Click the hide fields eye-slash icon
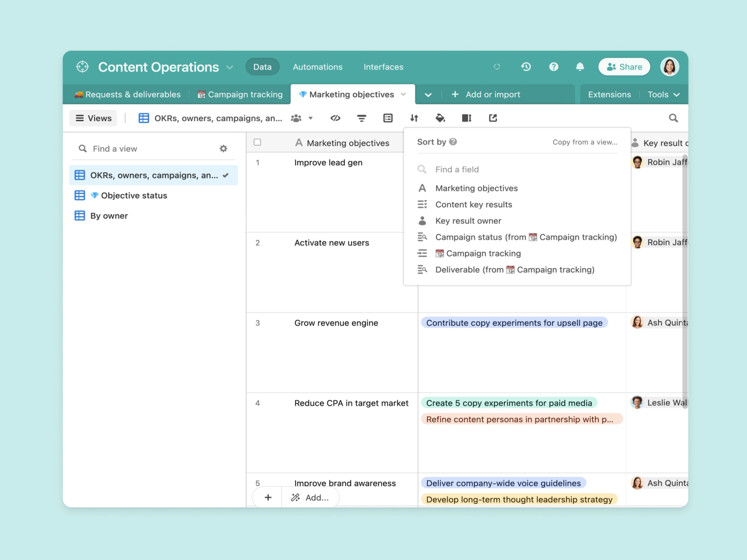Viewport: 747px width, 560px height. [x=335, y=118]
